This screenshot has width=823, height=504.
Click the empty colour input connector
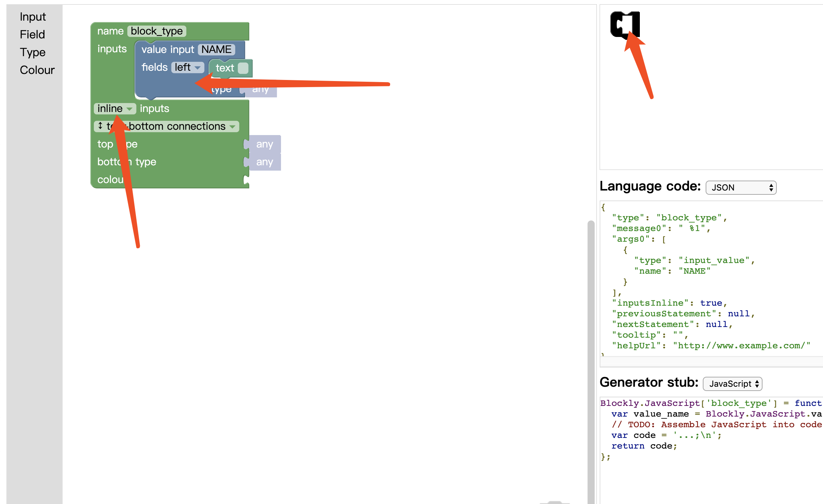tap(246, 180)
